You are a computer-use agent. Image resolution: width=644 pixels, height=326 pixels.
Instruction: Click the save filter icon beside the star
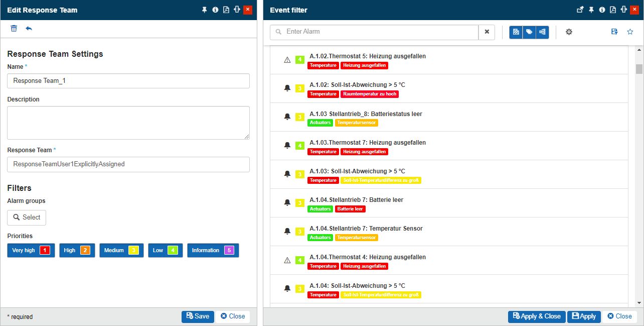(614, 32)
